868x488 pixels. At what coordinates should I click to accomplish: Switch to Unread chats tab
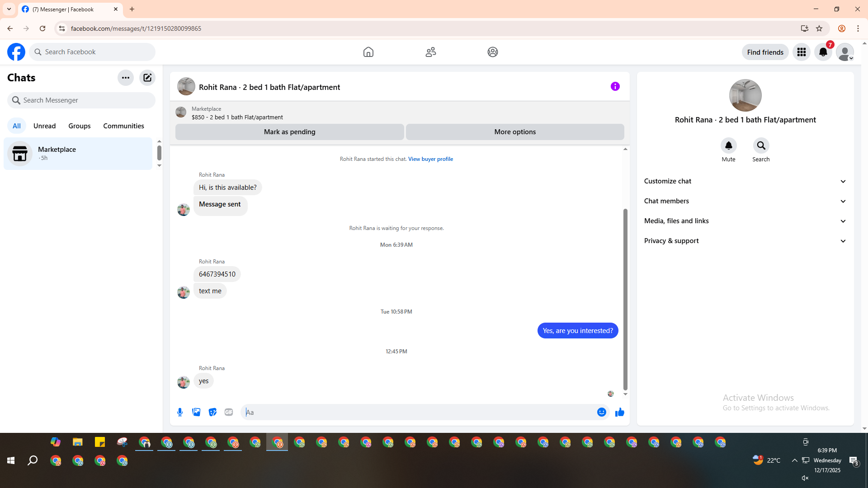[x=44, y=126]
